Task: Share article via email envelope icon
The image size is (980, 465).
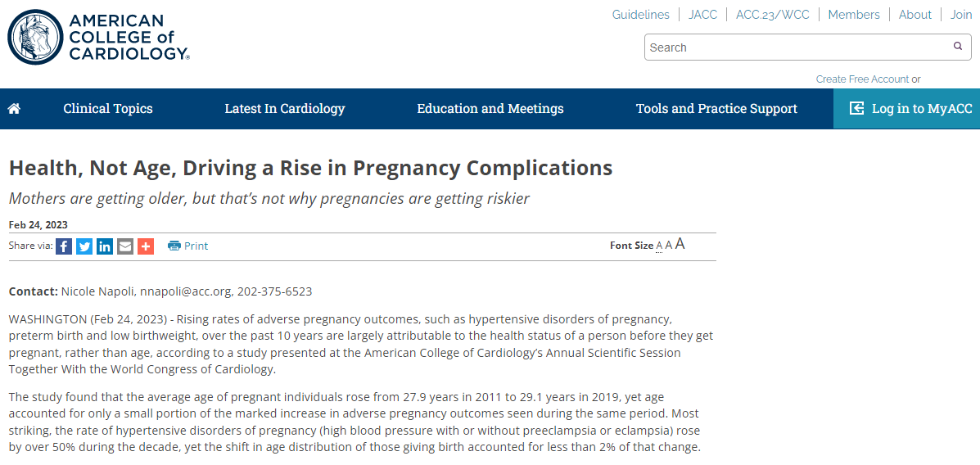Action: pos(125,246)
